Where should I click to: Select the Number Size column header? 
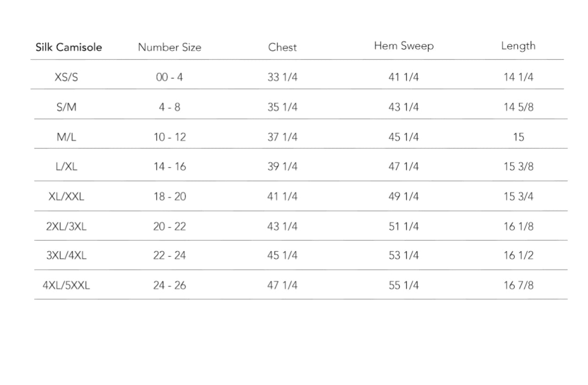click(x=169, y=47)
